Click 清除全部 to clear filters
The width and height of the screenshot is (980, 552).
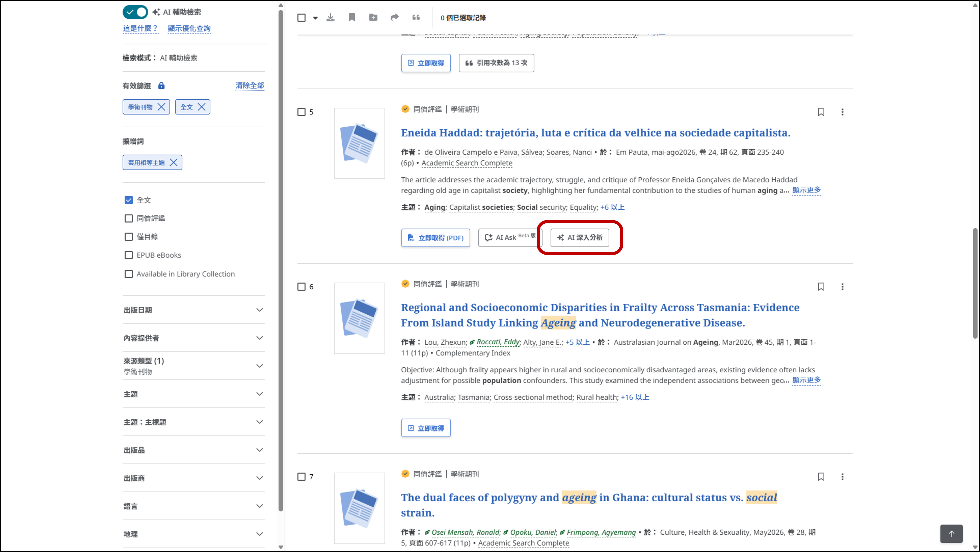250,86
